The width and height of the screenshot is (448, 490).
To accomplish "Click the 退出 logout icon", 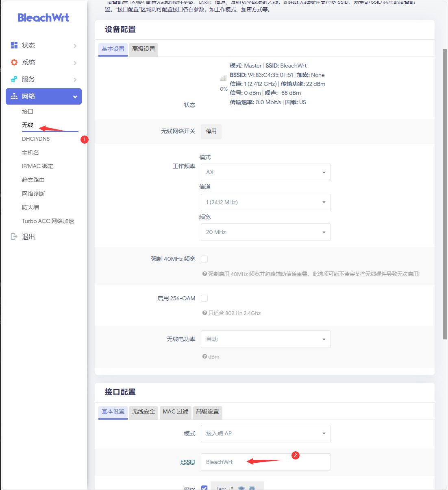I will click(x=14, y=236).
